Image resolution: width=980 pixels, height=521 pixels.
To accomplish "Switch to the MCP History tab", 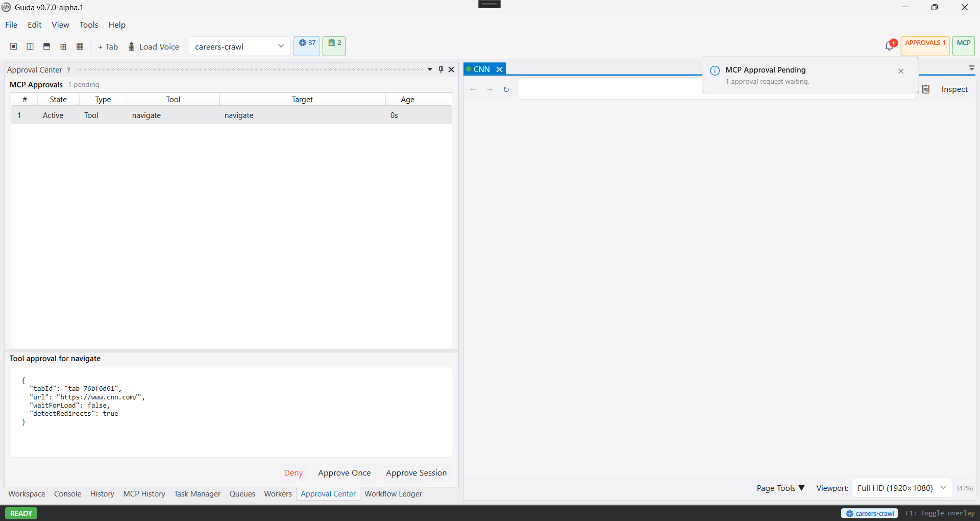I will coord(144,493).
